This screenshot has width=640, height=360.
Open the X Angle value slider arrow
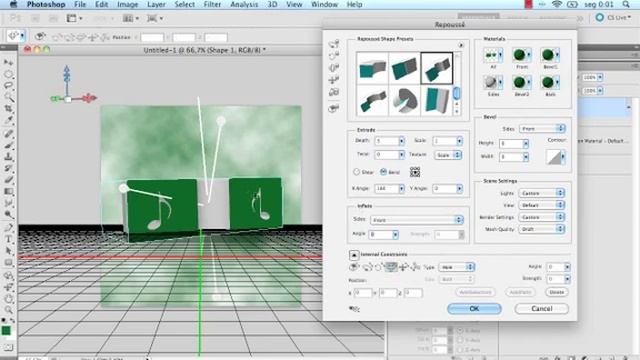402,189
